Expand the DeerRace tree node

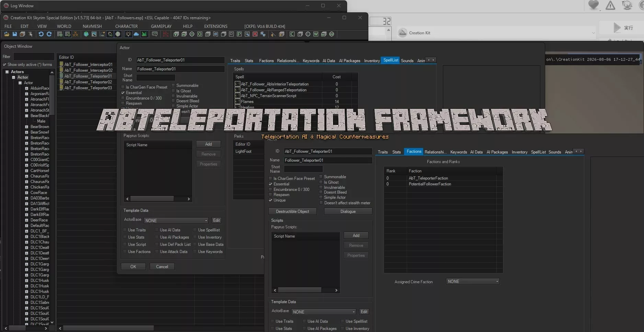[26, 220]
